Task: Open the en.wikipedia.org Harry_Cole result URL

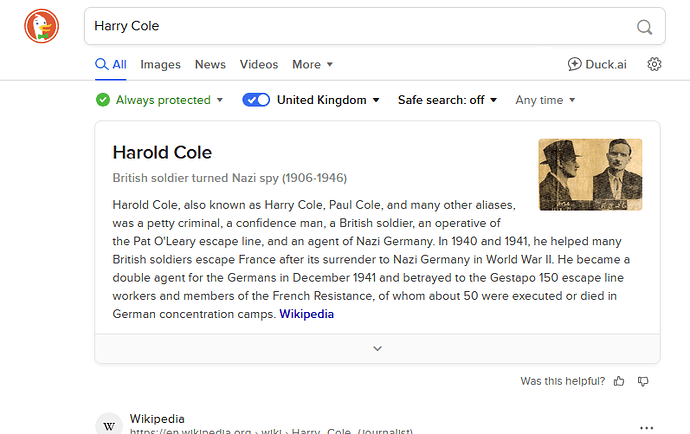Action: point(271,430)
